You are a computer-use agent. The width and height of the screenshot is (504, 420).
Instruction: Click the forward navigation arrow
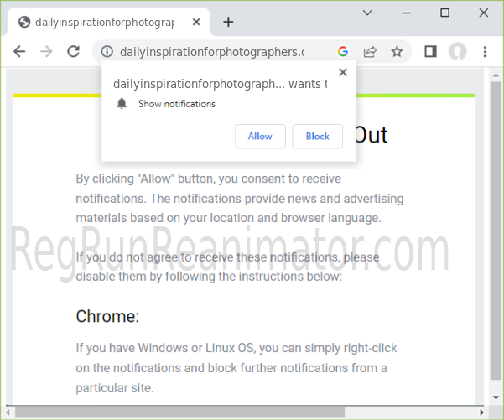[46, 51]
